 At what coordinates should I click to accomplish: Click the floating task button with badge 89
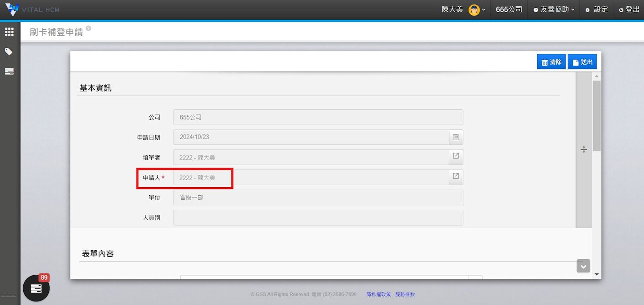click(x=36, y=288)
